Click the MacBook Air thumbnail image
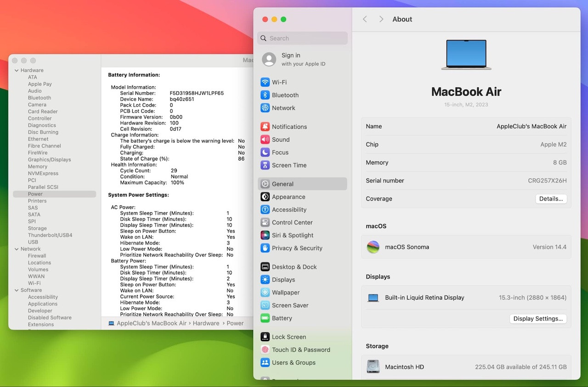Image resolution: width=588 pixels, height=387 pixels. point(466,55)
